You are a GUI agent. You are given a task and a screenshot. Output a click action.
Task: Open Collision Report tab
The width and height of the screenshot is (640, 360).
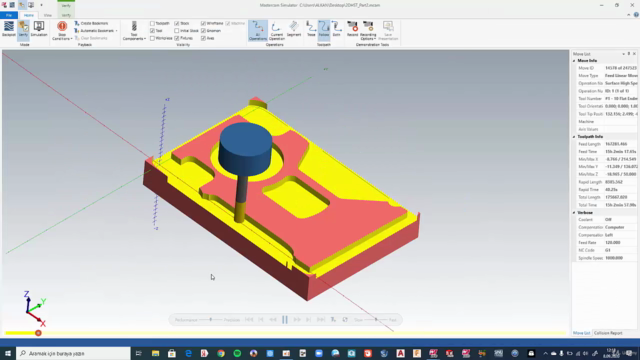[x=608, y=333]
